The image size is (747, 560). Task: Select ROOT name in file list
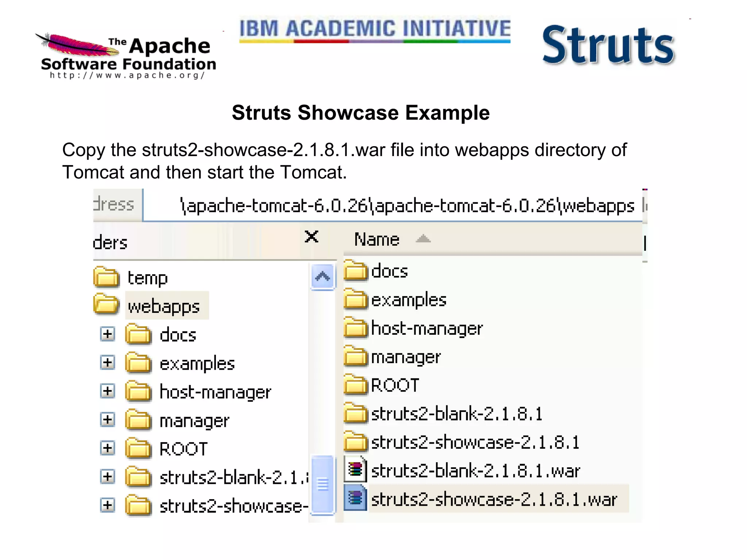point(395,385)
